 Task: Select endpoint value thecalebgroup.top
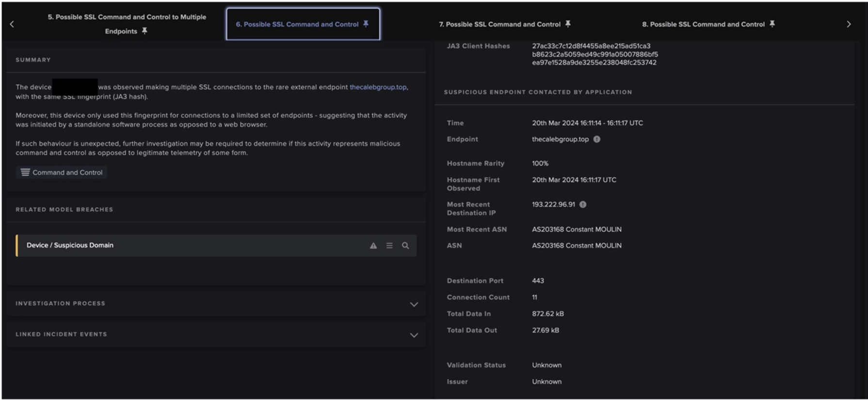point(560,139)
